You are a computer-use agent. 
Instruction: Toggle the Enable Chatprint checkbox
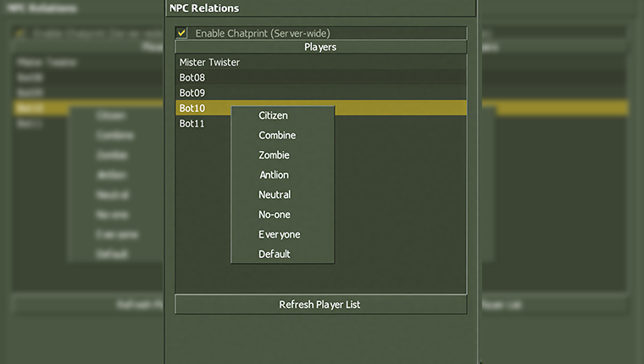(x=181, y=33)
